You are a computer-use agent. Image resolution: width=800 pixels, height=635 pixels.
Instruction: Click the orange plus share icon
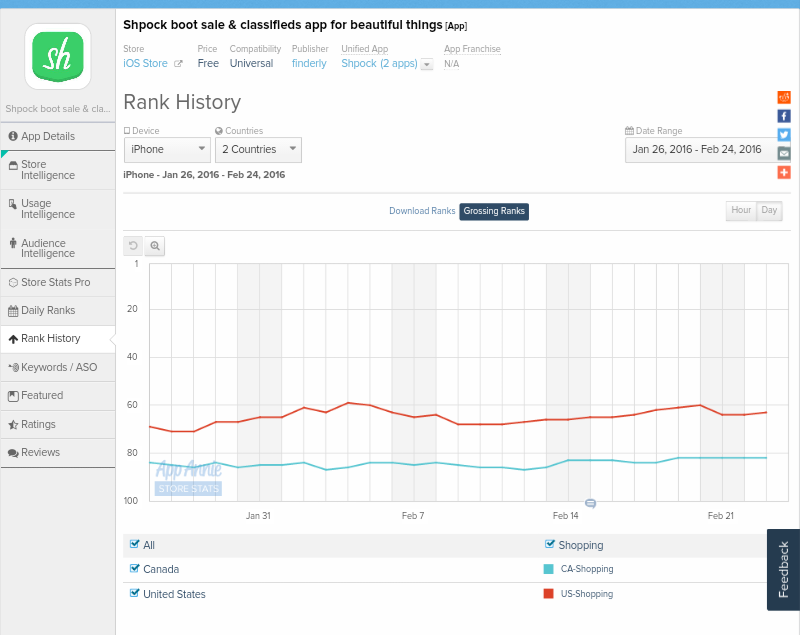click(784, 172)
